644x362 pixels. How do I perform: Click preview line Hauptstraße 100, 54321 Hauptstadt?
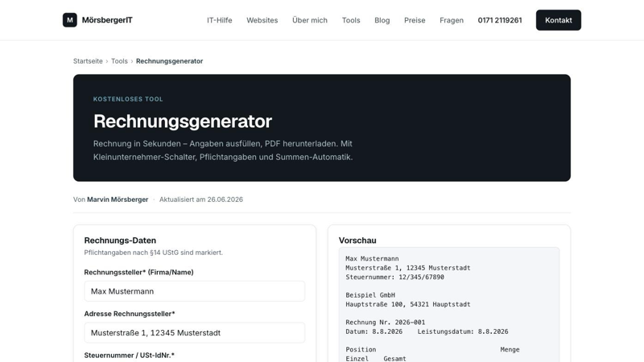point(408,304)
